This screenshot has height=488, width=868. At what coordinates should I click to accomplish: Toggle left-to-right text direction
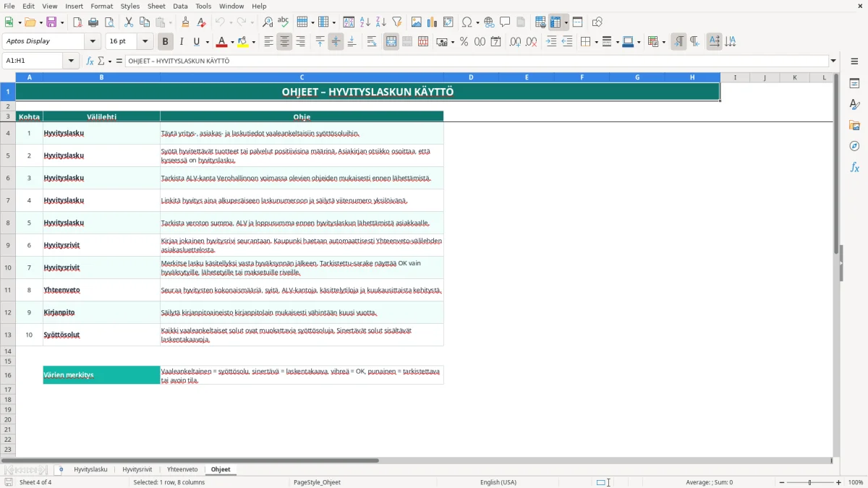click(x=678, y=42)
